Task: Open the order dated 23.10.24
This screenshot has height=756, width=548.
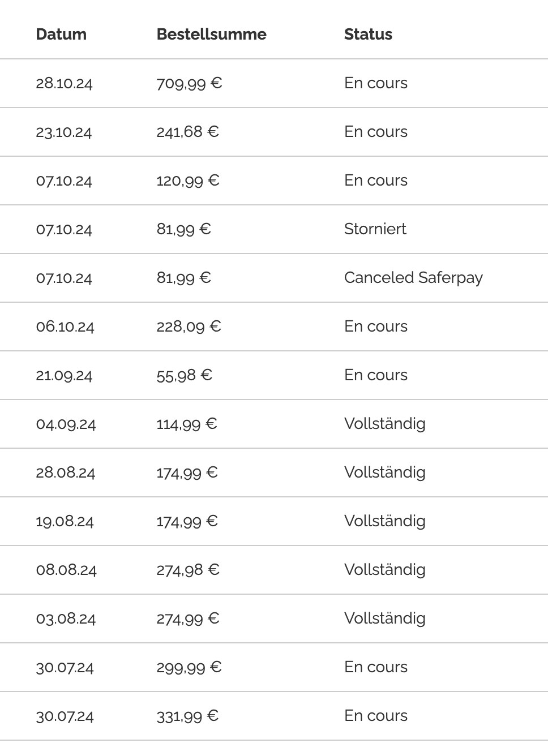Action: 63,132
